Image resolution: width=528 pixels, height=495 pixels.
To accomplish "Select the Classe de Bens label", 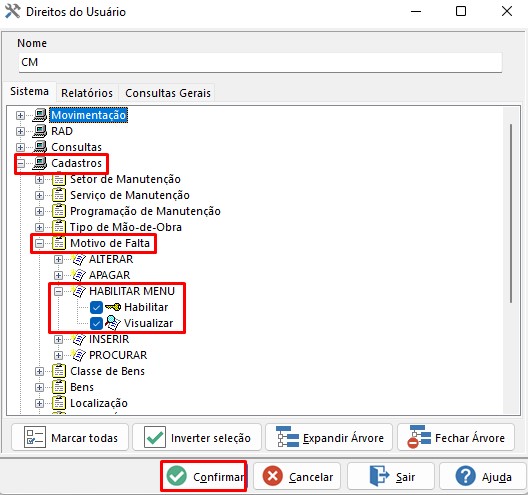I will [x=107, y=371].
